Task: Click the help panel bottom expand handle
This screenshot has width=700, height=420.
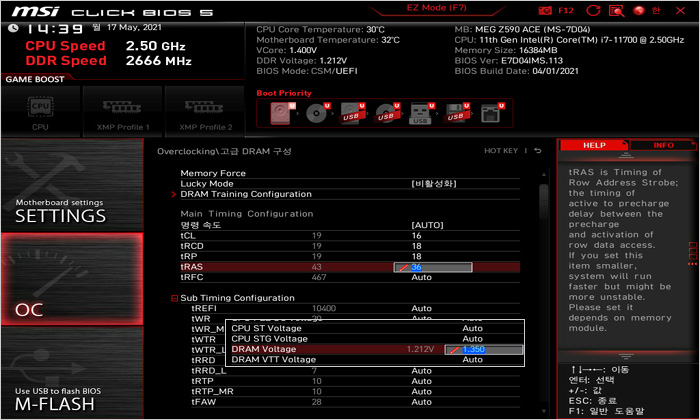Action: click(x=626, y=357)
